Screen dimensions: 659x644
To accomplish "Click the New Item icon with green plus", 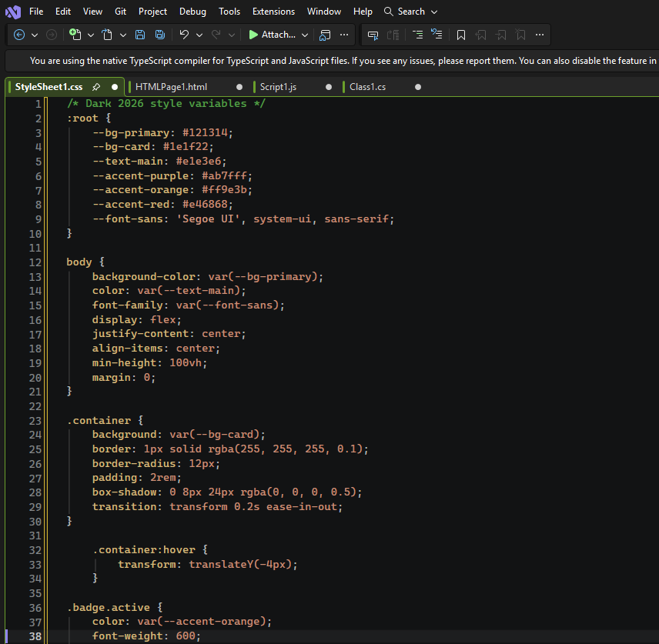I will 75,35.
